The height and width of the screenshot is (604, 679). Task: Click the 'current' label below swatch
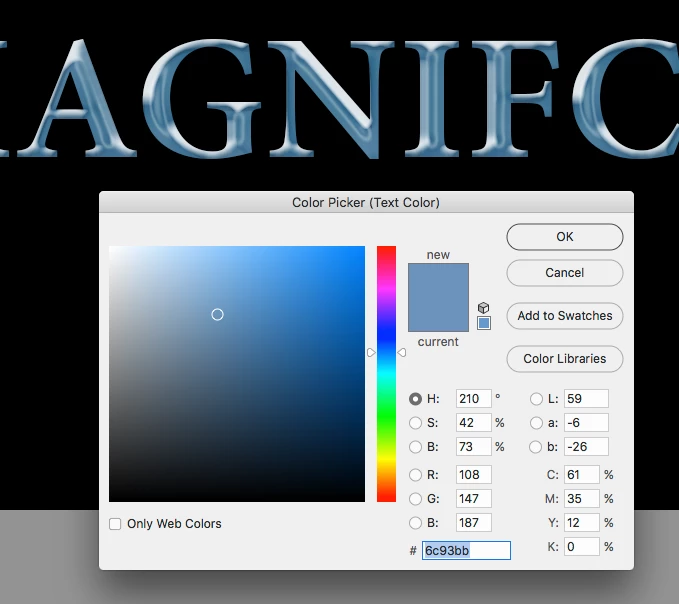(438, 342)
